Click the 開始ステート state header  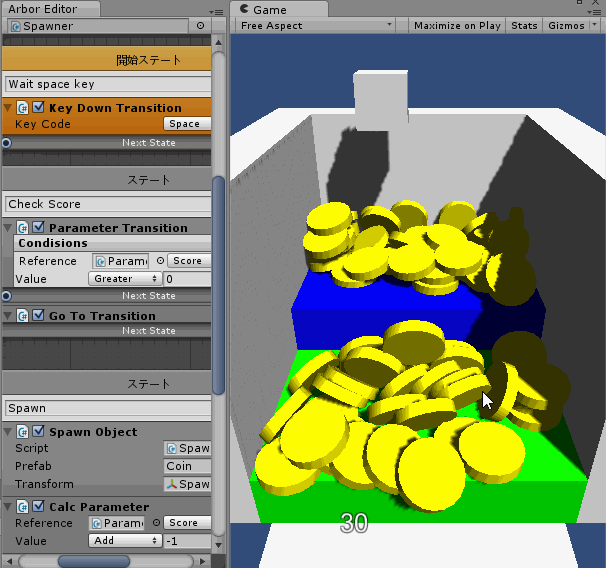pyautogui.click(x=107, y=60)
